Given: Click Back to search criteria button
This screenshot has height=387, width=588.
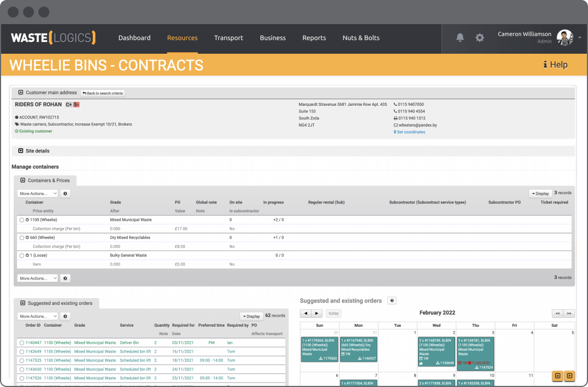Looking at the screenshot, I should pyautogui.click(x=103, y=93).
